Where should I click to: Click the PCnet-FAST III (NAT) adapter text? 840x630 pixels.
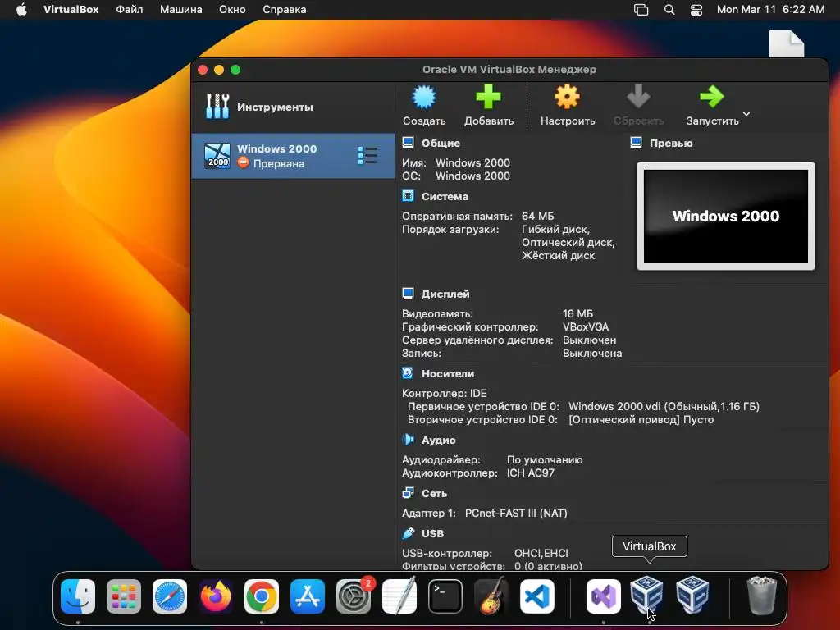pos(516,513)
